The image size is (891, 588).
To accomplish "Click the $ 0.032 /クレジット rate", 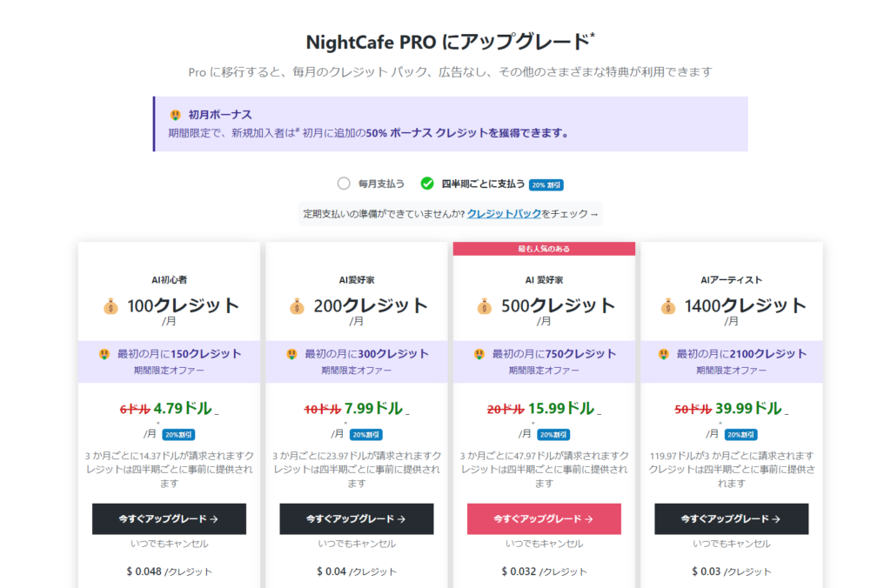I will pyautogui.click(x=544, y=571).
